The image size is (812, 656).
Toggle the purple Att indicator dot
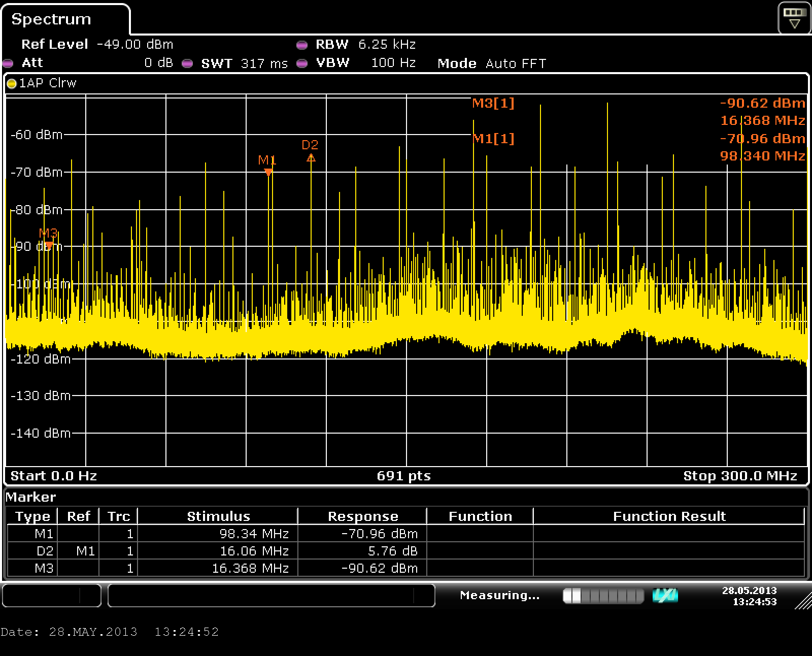(x=8, y=63)
